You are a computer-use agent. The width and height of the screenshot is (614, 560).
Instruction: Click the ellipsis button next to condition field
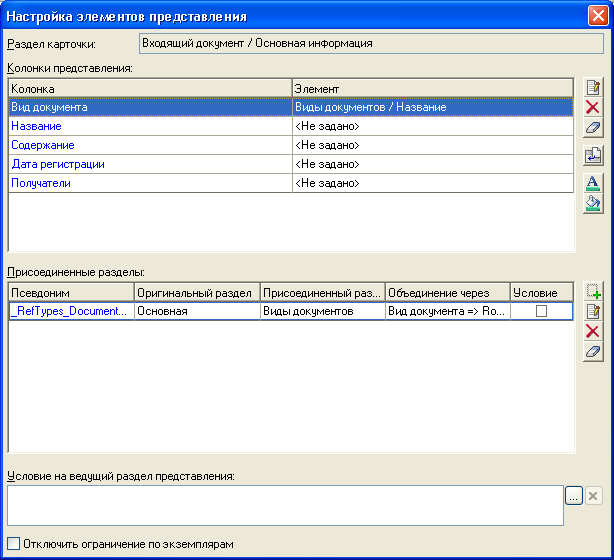click(573, 496)
